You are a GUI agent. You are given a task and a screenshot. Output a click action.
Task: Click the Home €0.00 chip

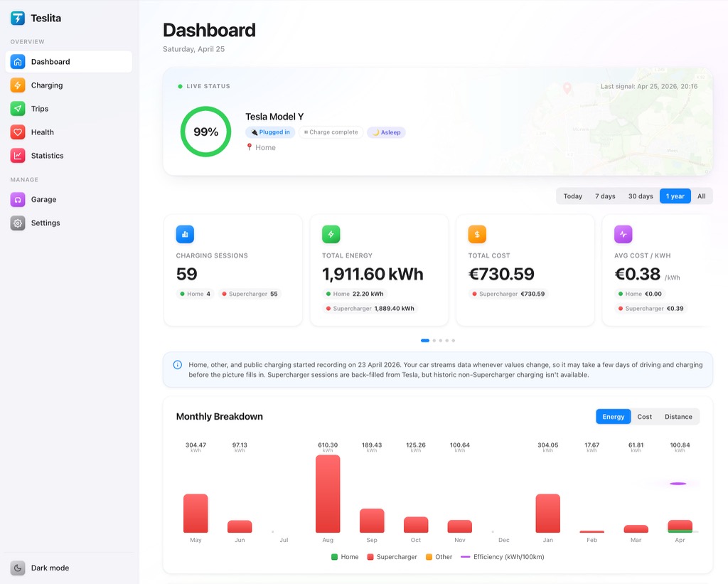pyautogui.click(x=640, y=294)
